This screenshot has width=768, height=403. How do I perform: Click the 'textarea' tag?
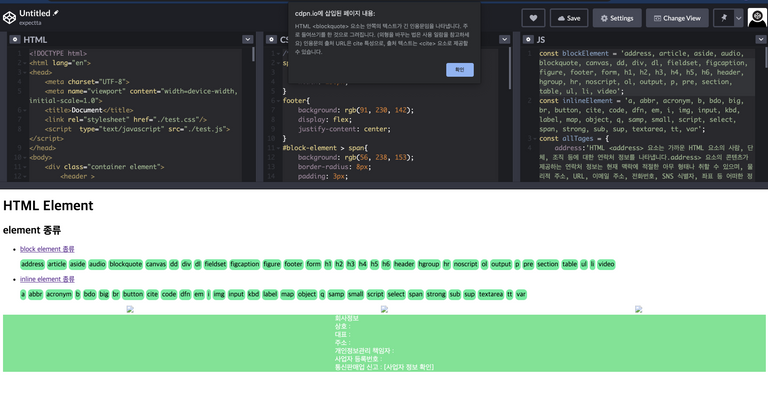(x=491, y=294)
